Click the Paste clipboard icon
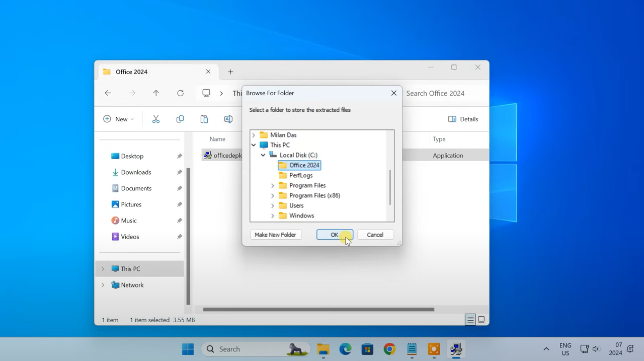Viewport: 644px width, 361px height. pos(204,119)
